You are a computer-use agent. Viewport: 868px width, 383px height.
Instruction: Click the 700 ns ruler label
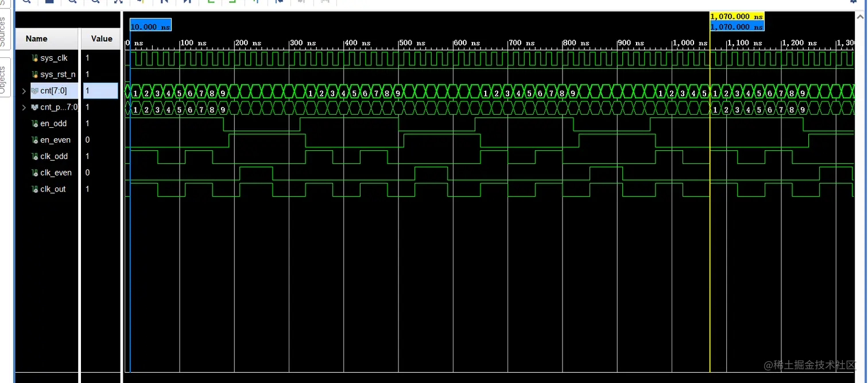click(x=522, y=43)
